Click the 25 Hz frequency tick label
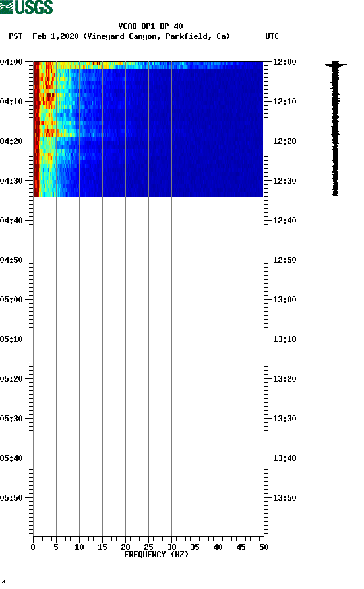Image resolution: width=364 pixels, height=589 pixels. [148, 547]
